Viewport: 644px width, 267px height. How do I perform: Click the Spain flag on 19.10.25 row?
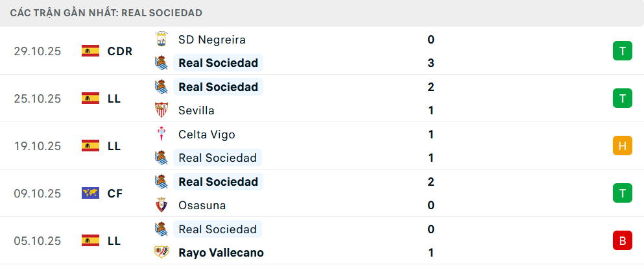tap(90, 146)
